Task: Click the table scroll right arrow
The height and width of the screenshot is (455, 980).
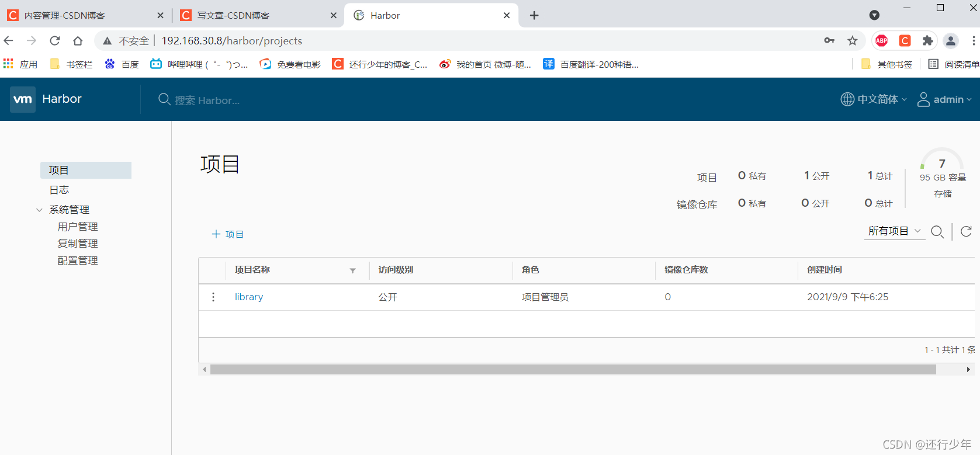Action: pyautogui.click(x=968, y=369)
